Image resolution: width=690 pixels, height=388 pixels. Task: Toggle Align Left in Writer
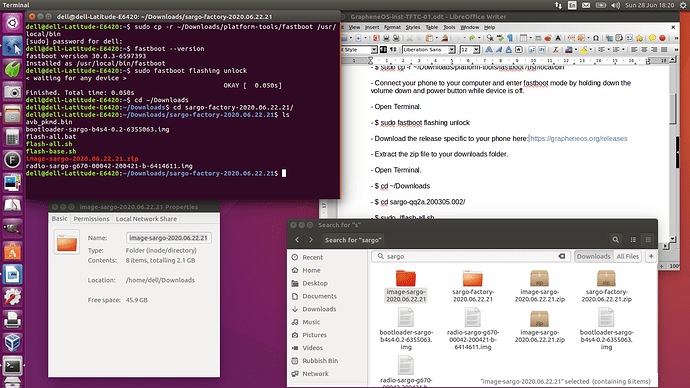pos(635,50)
